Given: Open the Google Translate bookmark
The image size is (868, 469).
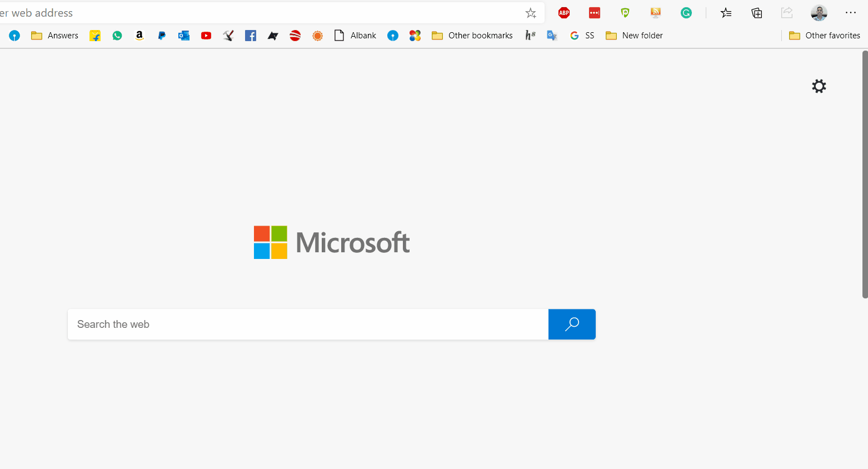Looking at the screenshot, I should (552, 36).
